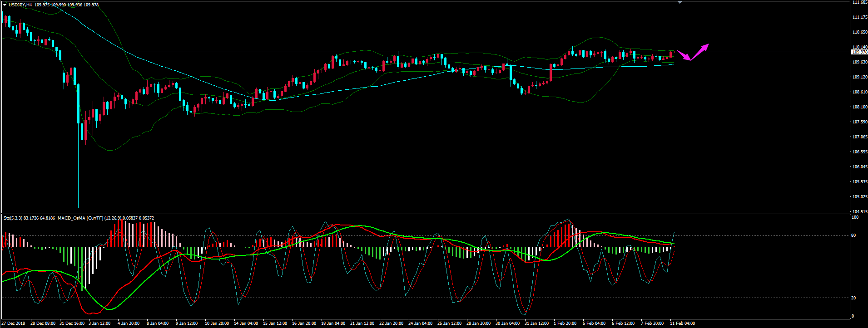868x328 pixels.
Task: Click the 106.045 price scale label
Action: click(x=860, y=167)
